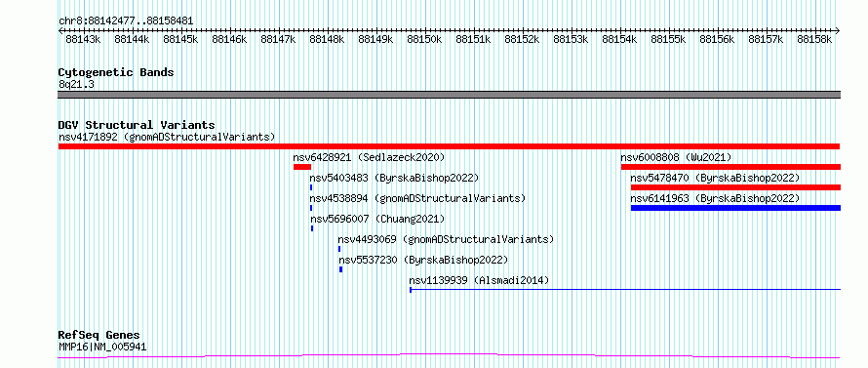Click the Cytogenetic Bands track title
868x368 pixels.
[x=116, y=72]
